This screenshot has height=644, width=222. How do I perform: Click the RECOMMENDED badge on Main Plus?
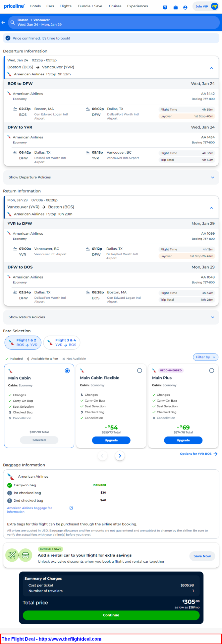point(171,370)
